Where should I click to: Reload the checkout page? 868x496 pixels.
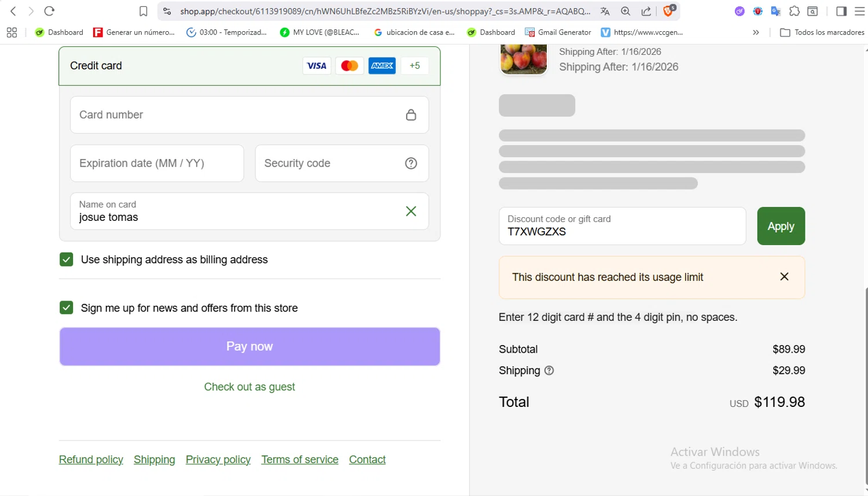[49, 11]
